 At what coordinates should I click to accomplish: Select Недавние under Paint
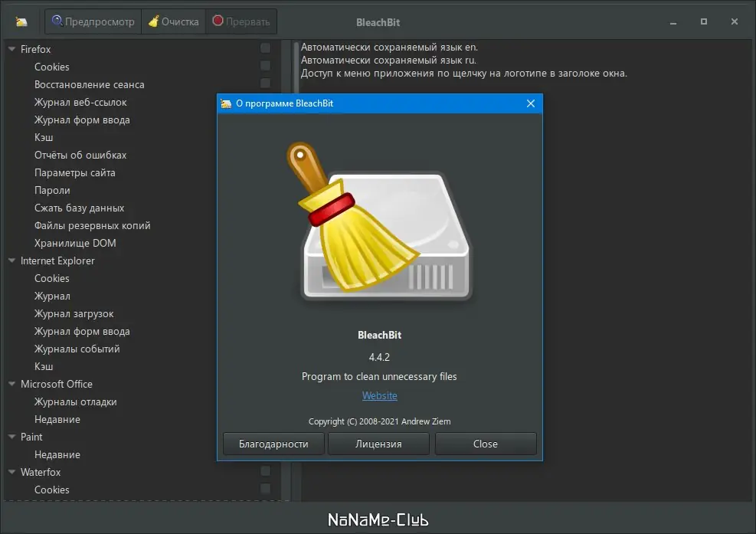[x=57, y=454]
